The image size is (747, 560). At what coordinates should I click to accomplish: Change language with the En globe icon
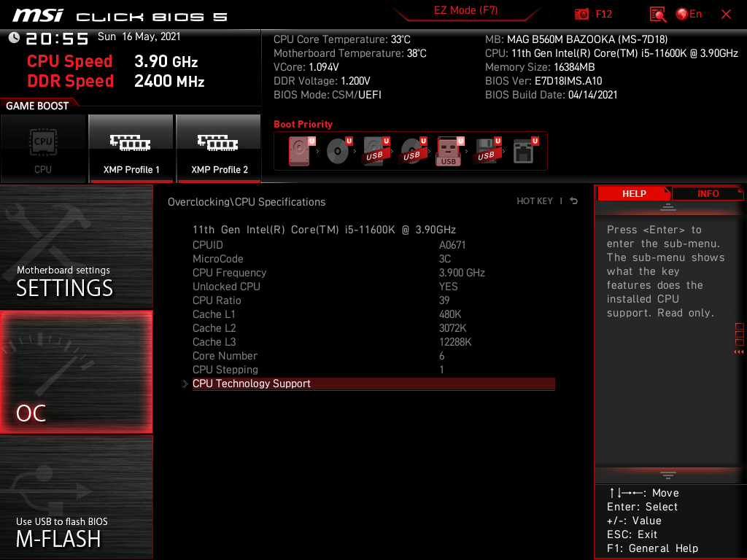[x=689, y=15]
